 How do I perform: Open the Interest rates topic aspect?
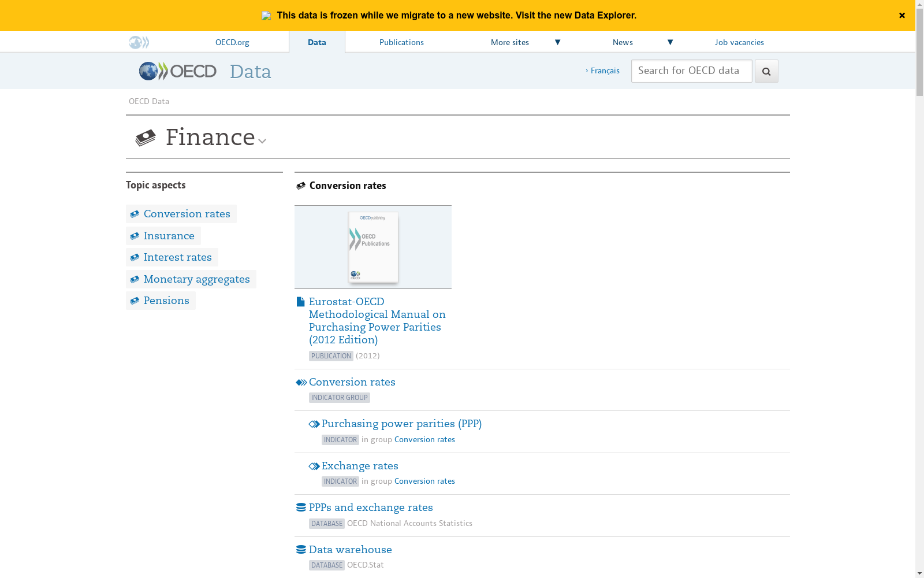click(x=177, y=257)
